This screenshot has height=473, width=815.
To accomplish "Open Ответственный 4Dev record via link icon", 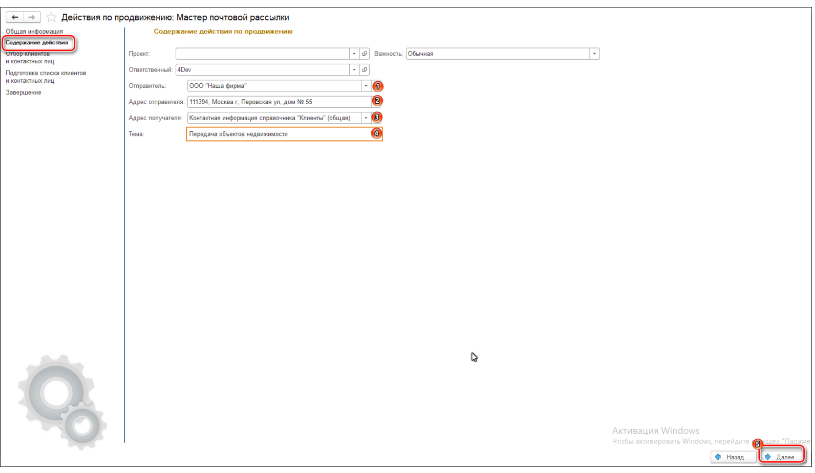I will (x=364, y=70).
